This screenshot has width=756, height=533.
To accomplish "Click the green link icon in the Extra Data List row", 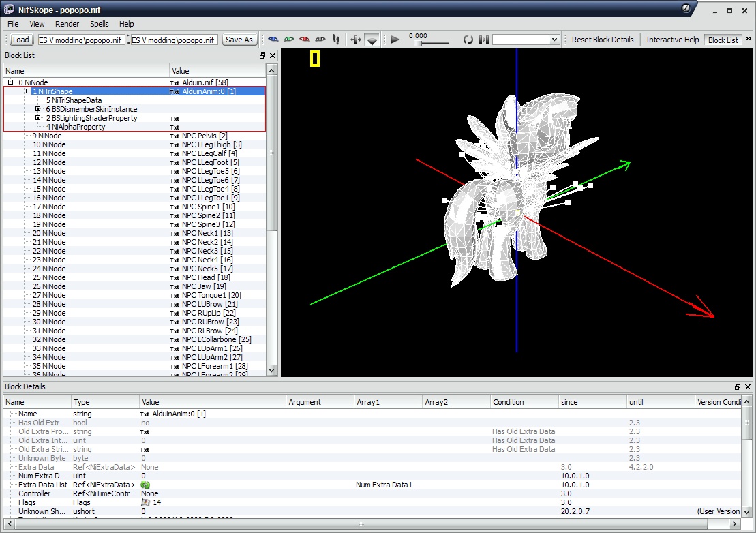I will (x=145, y=485).
